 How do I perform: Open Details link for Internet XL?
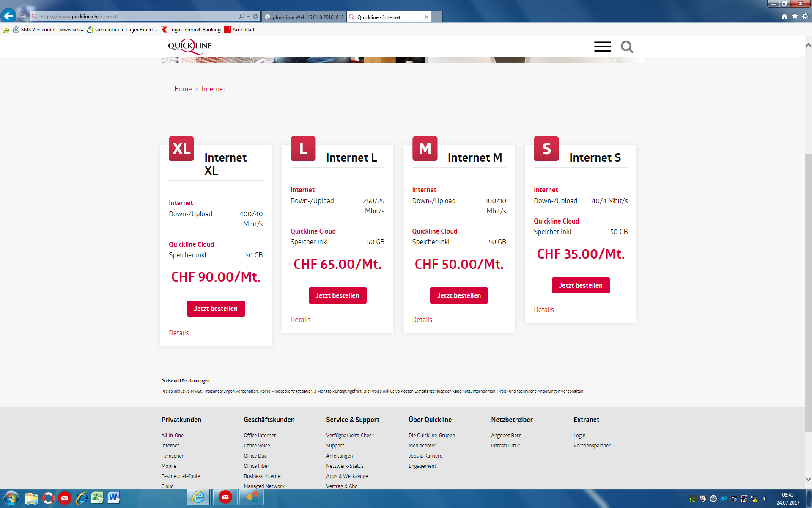pos(178,333)
